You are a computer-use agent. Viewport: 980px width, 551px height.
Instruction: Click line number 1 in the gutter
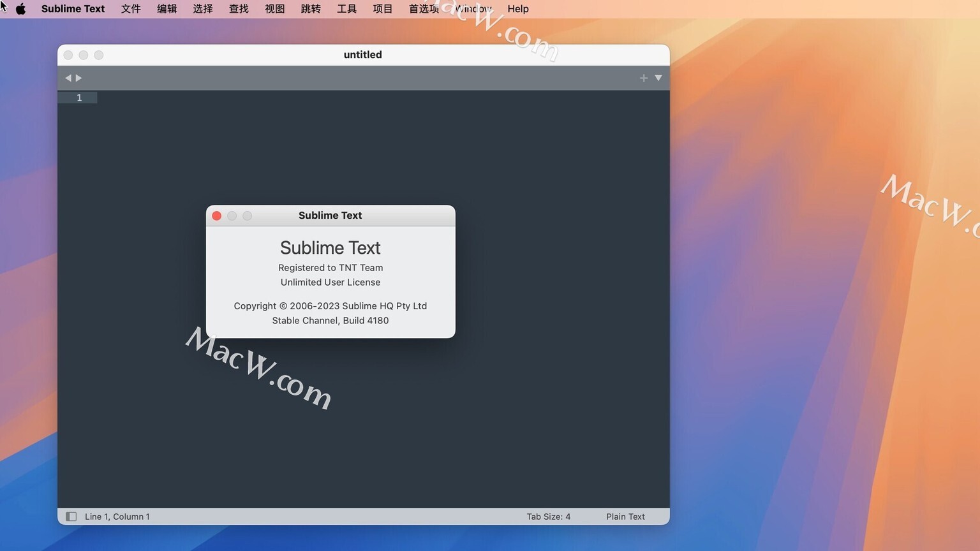tap(79, 98)
